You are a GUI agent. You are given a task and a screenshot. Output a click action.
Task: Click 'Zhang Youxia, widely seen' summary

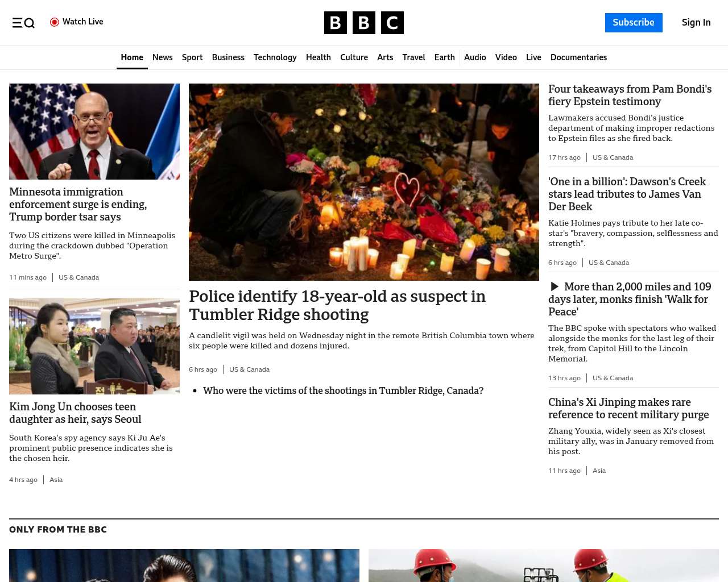[x=631, y=441]
